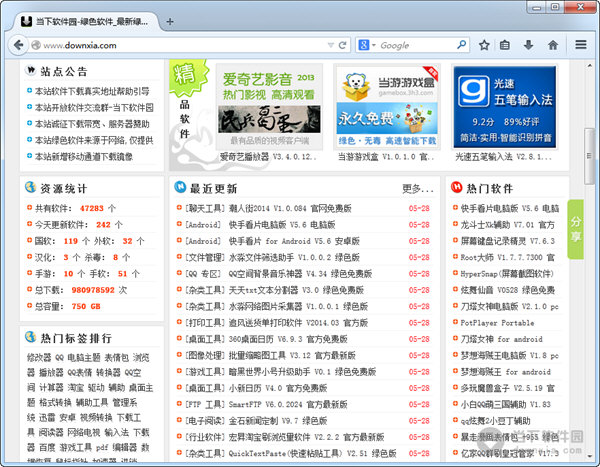Open hot software 多玩魔兽盒子 V2.5.19
Viewport: 600px width, 467px height.
[507, 388]
